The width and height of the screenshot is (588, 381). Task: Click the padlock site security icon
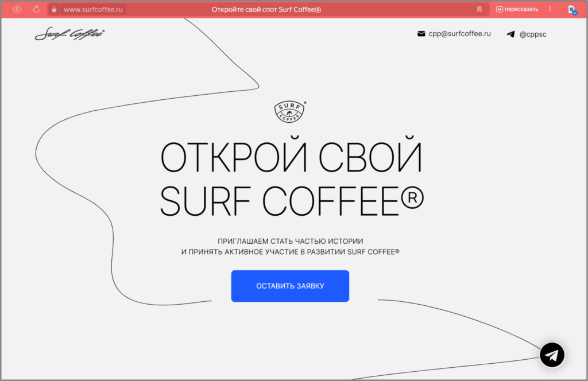(x=53, y=9)
